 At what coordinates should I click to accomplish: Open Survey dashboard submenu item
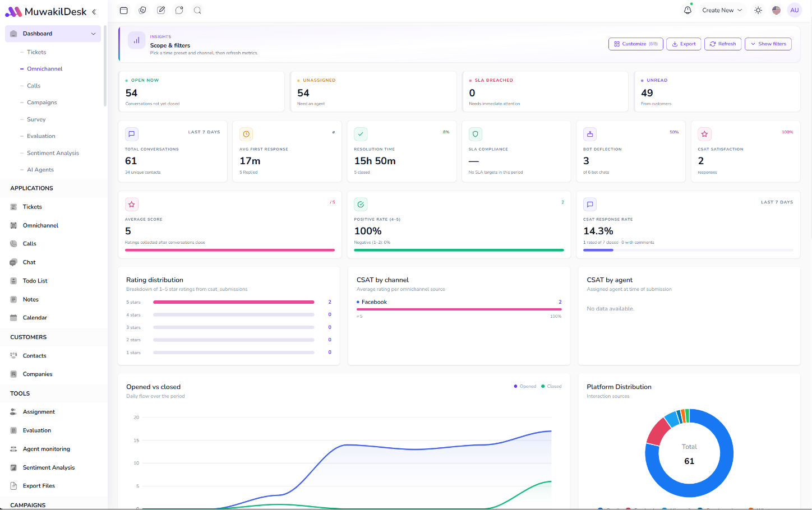point(36,119)
